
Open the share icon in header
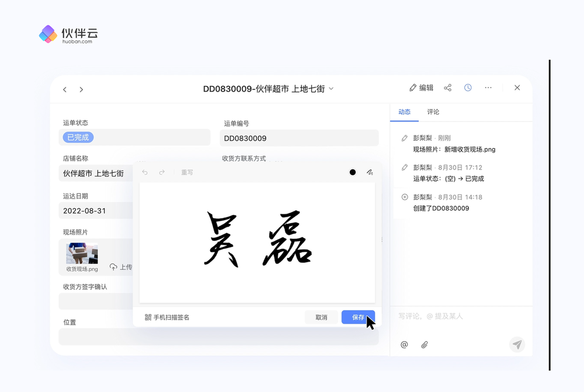448,88
